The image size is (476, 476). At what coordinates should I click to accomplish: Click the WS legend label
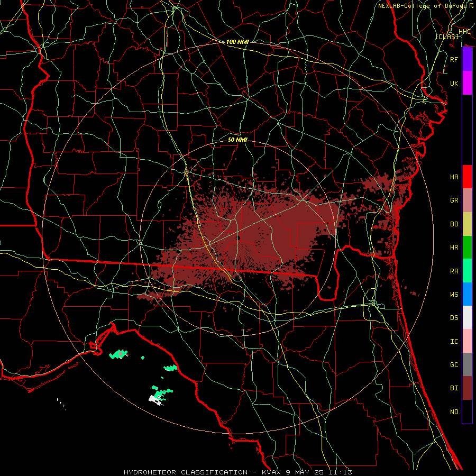coord(454,294)
